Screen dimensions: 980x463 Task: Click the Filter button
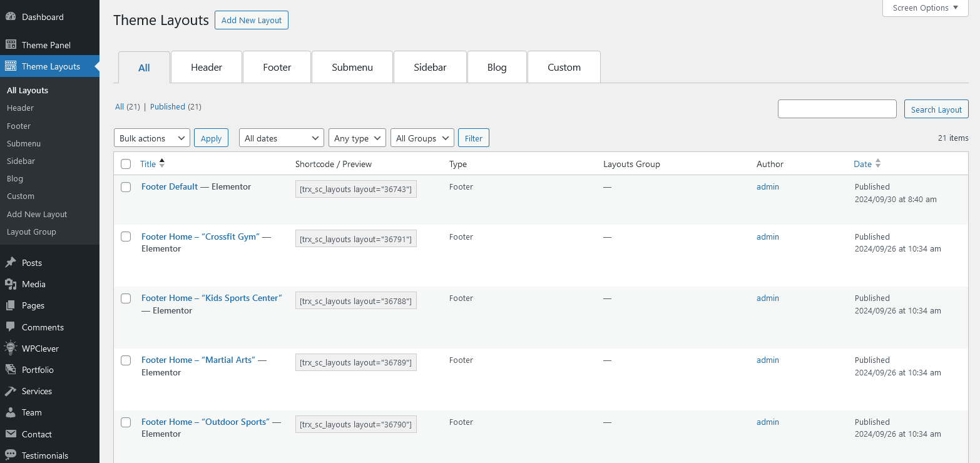tap(474, 138)
